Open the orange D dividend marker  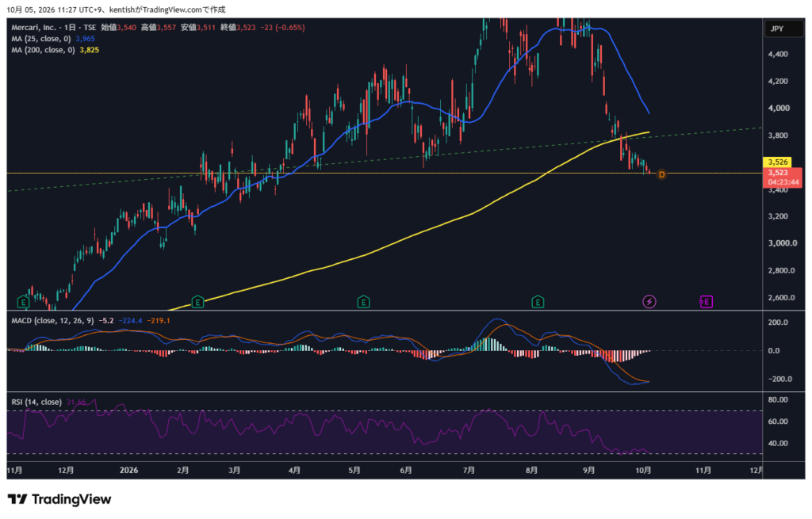click(661, 175)
